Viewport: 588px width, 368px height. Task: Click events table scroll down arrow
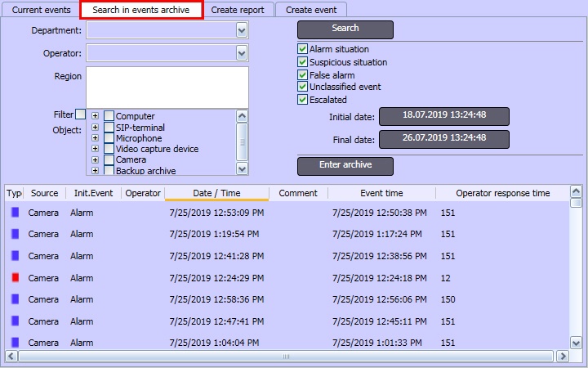click(x=576, y=343)
